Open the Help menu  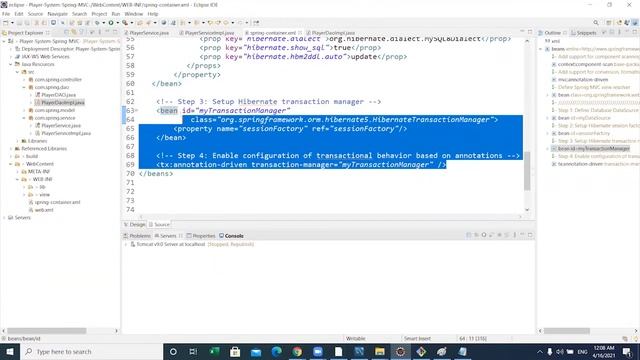point(153,14)
